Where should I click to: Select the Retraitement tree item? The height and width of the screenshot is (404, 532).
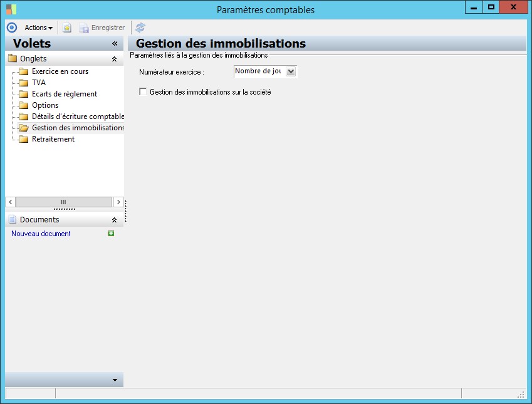click(x=53, y=138)
